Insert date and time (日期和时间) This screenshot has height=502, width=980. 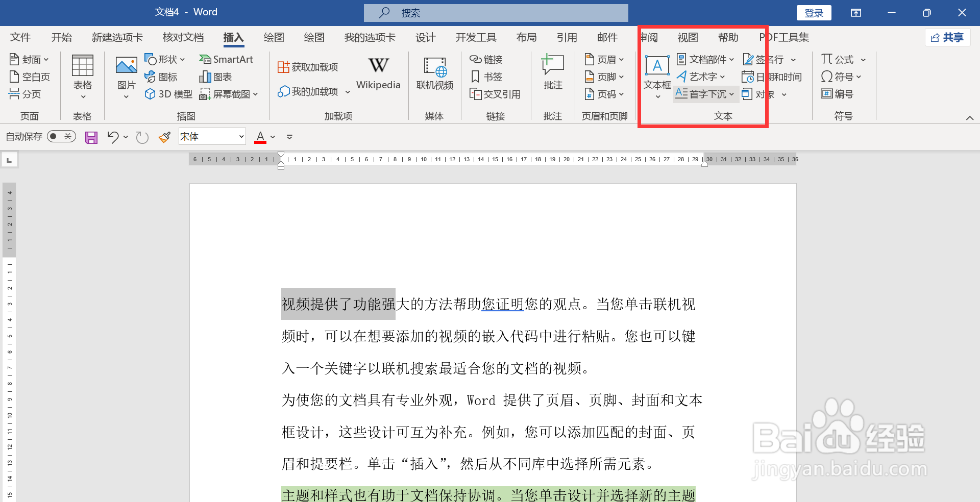[771, 77]
